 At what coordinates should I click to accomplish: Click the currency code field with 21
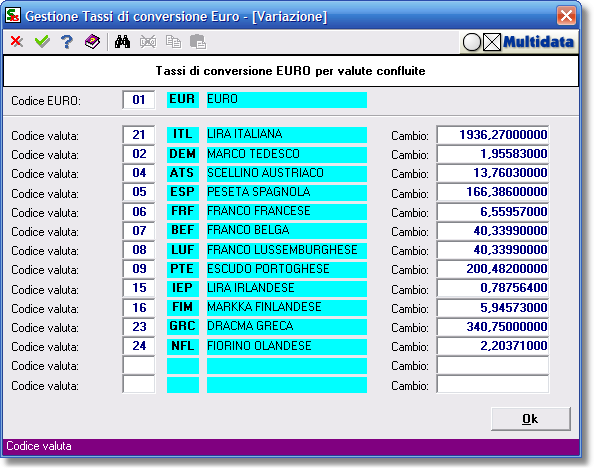[139, 135]
